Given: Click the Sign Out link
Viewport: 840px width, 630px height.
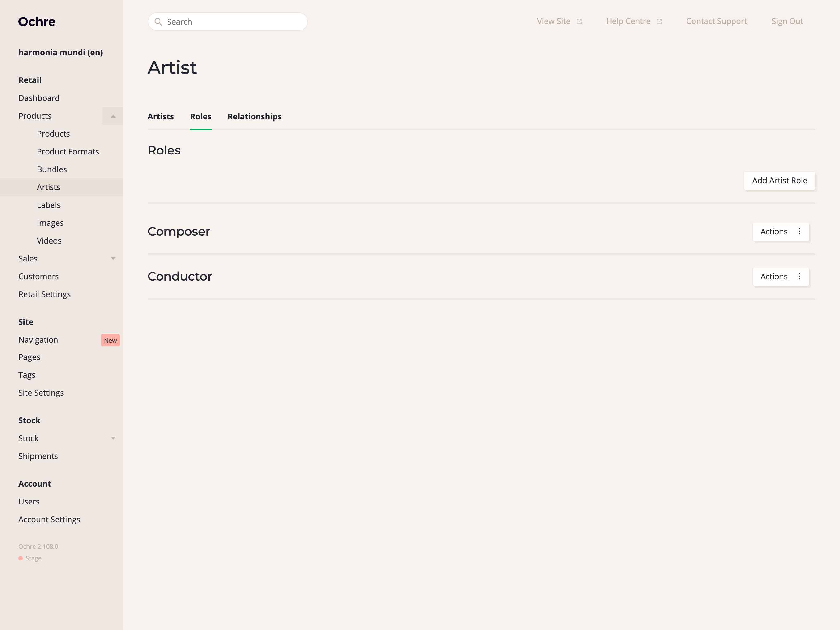Looking at the screenshot, I should point(787,21).
